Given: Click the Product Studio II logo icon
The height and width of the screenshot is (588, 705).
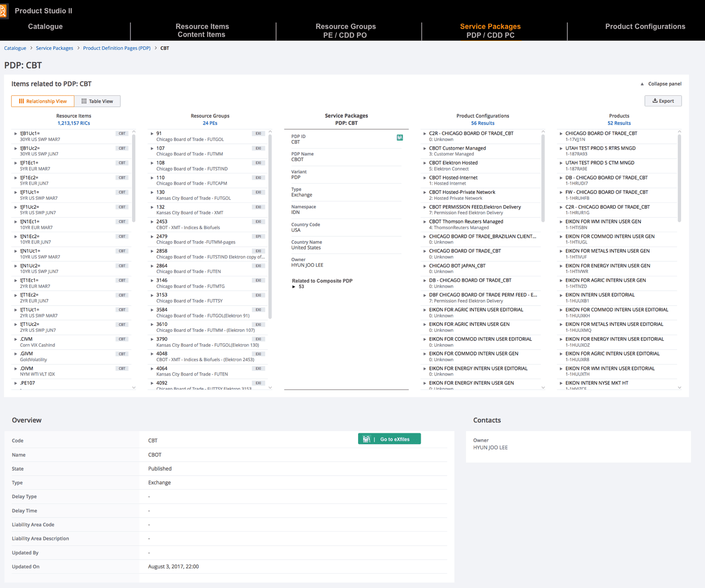Looking at the screenshot, I should [x=3, y=11].
